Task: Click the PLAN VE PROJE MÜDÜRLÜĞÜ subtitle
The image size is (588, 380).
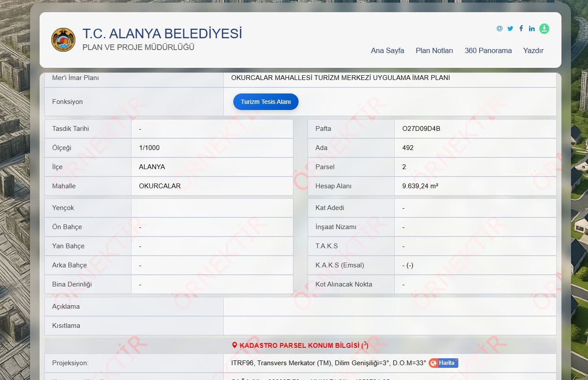Action: pos(138,47)
